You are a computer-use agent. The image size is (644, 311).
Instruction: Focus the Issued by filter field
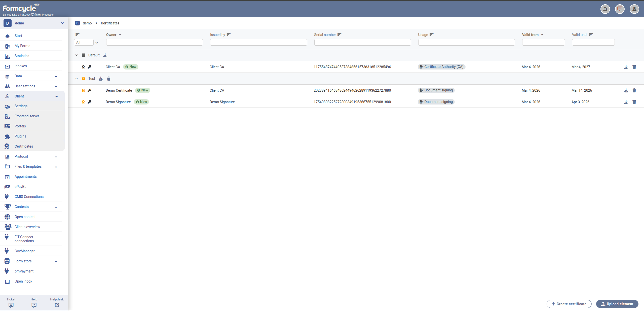(258, 42)
